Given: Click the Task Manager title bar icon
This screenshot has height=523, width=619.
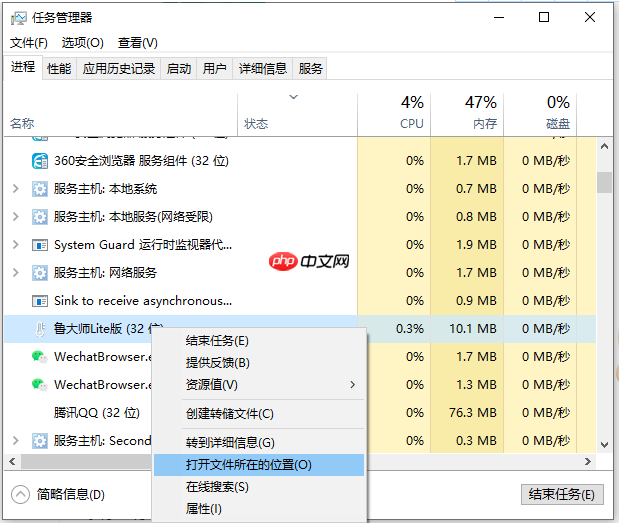Looking at the screenshot, I should (x=19, y=18).
